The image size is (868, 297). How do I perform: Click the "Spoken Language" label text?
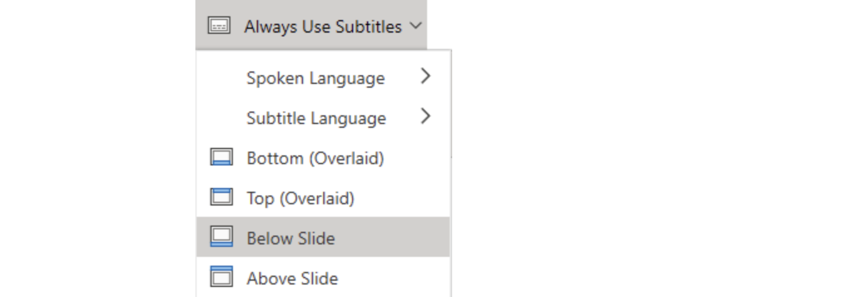tap(316, 78)
